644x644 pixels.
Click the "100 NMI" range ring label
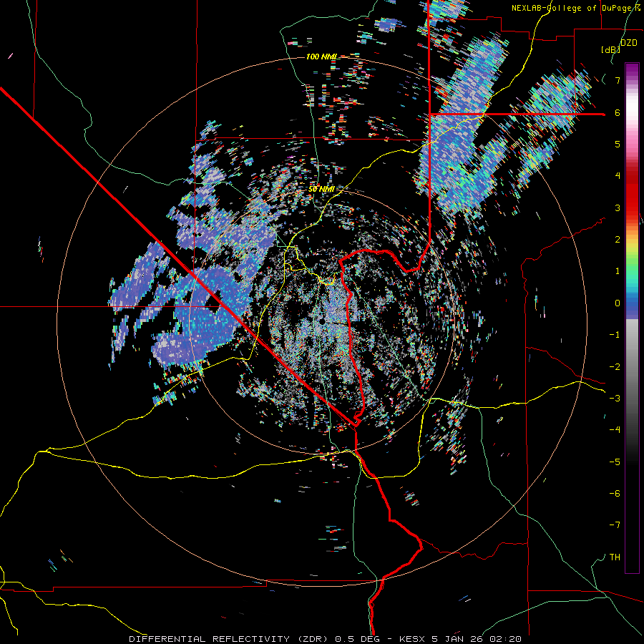point(321,57)
